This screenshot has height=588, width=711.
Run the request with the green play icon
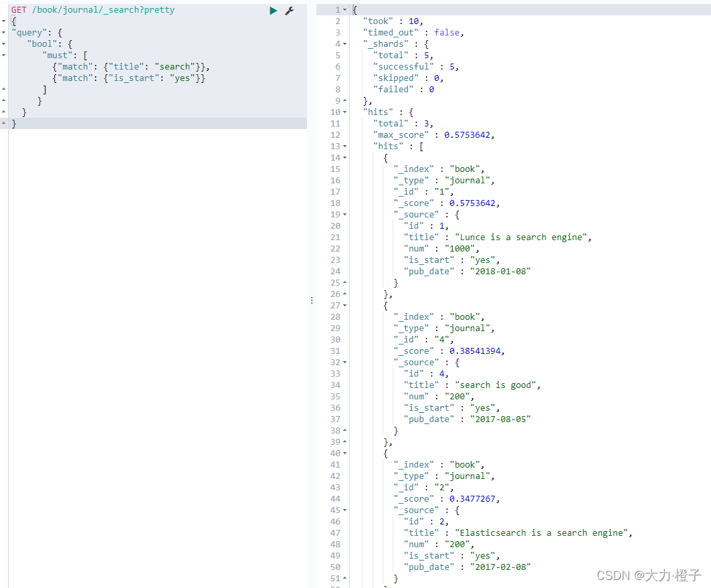pyautogui.click(x=273, y=11)
